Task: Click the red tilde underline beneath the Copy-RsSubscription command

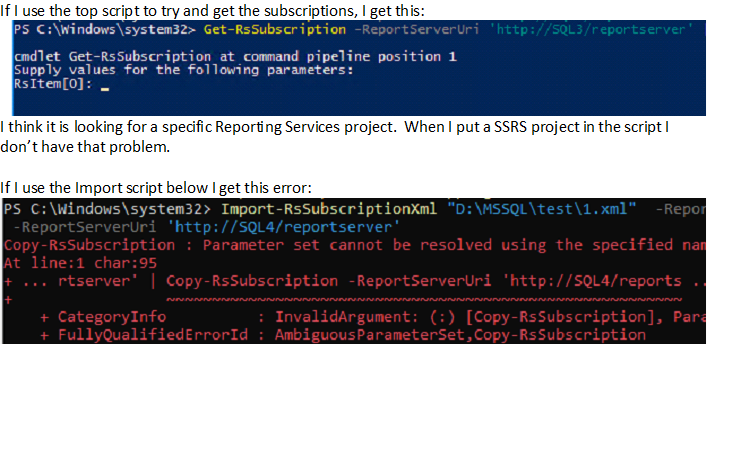Action: (x=424, y=299)
